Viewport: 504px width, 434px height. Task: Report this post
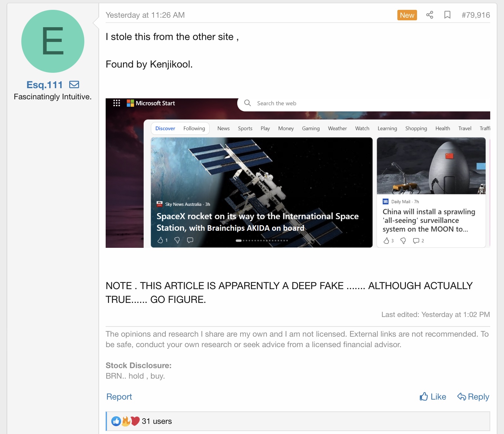[x=119, y=397]
